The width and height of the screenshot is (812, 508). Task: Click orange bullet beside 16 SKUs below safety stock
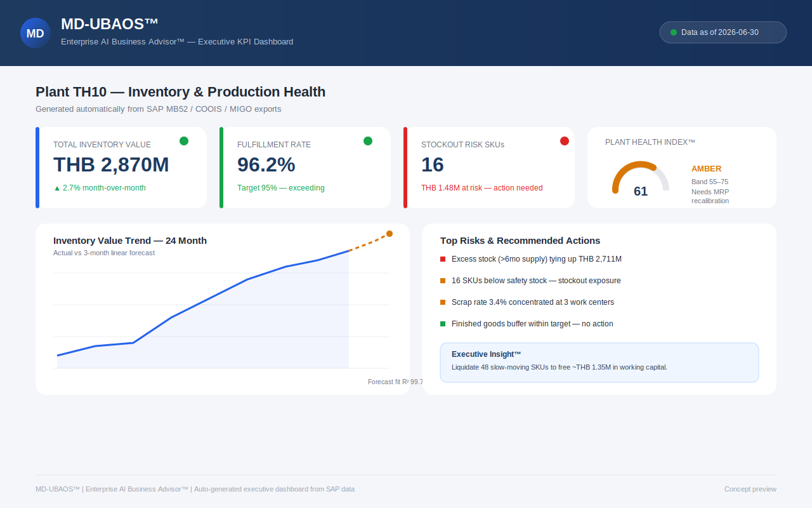coord(443,281)
